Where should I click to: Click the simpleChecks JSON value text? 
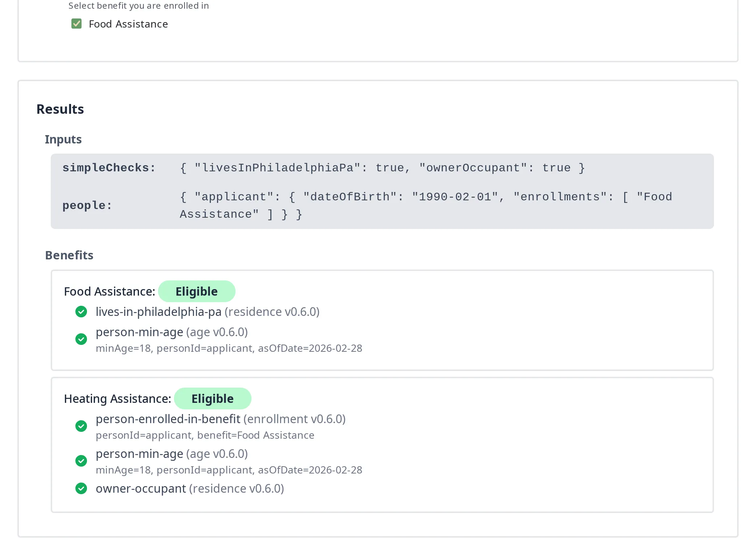[382, 168]
